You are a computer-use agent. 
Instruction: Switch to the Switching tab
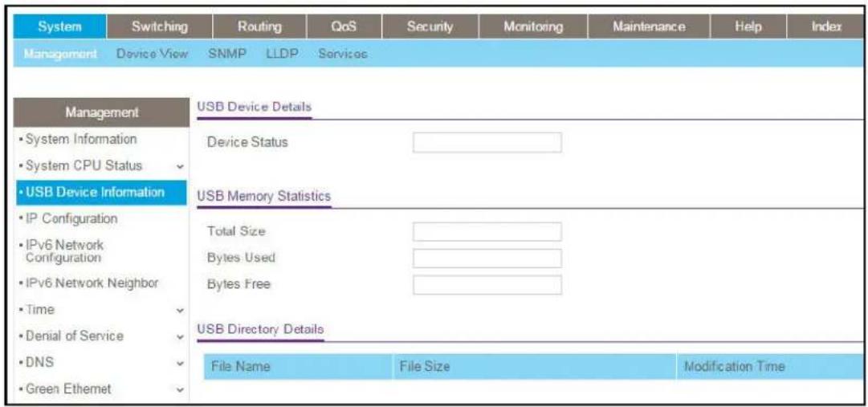click(160, 26)
